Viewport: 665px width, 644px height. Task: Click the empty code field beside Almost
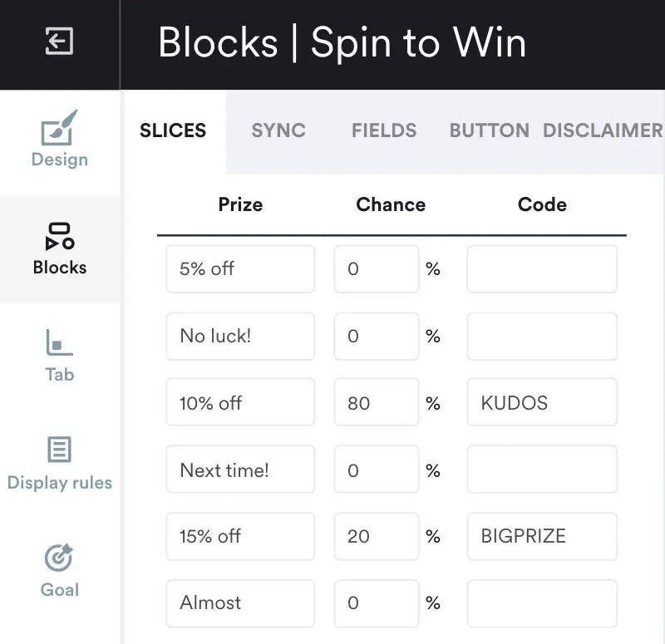tap(541, 603)
